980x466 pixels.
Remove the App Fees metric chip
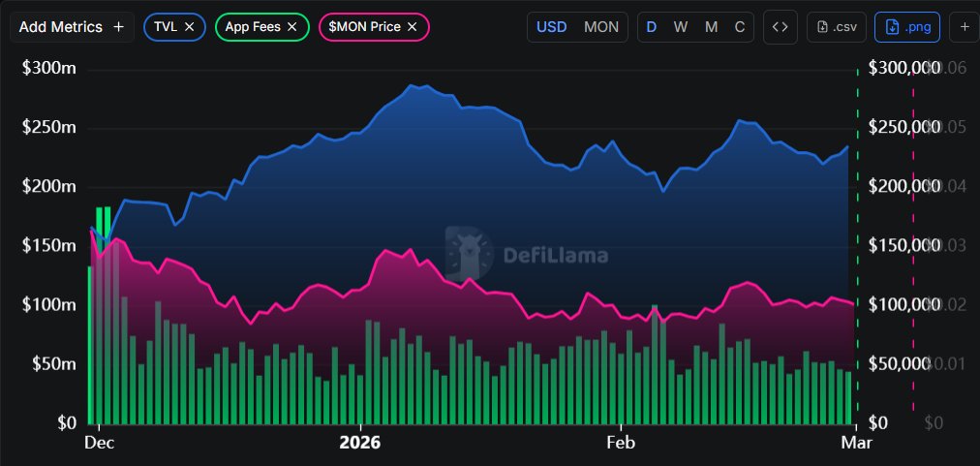[291, 27]
